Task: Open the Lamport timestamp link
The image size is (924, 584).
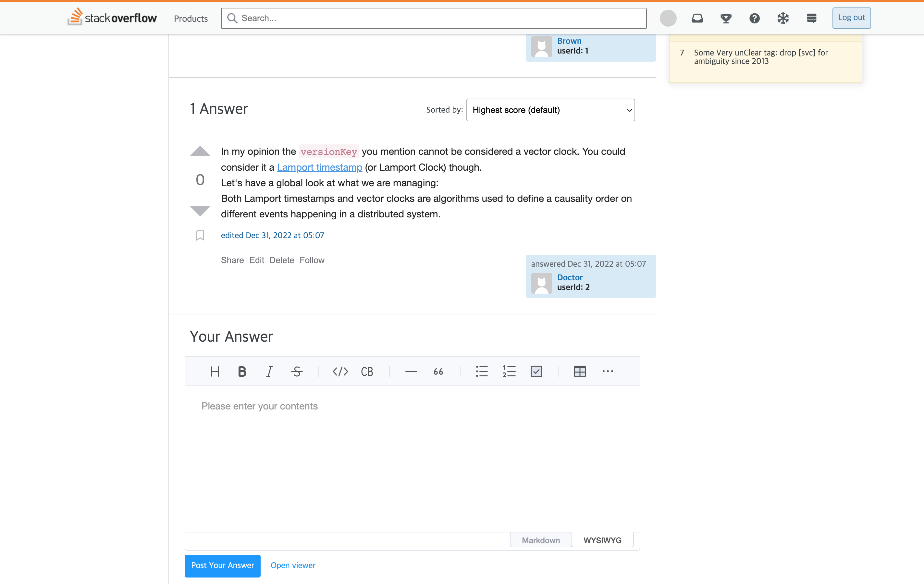Action: [x=319, y=167]
